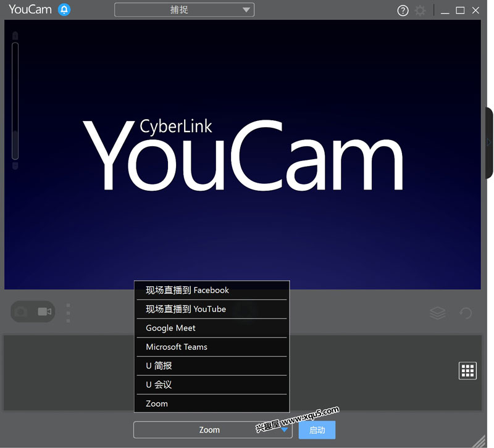
Task: Choose Google Meet in the list
Action: [212, 328]
